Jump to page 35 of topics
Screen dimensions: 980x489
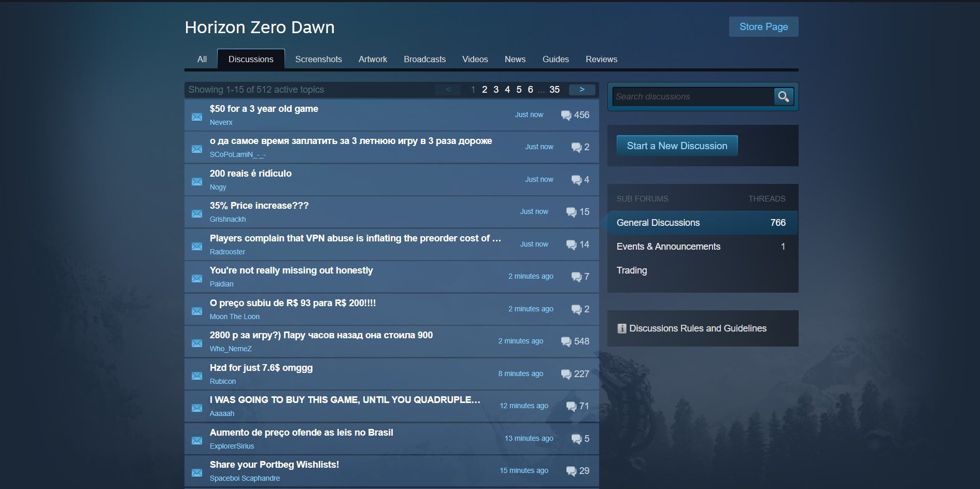(554, 90)
